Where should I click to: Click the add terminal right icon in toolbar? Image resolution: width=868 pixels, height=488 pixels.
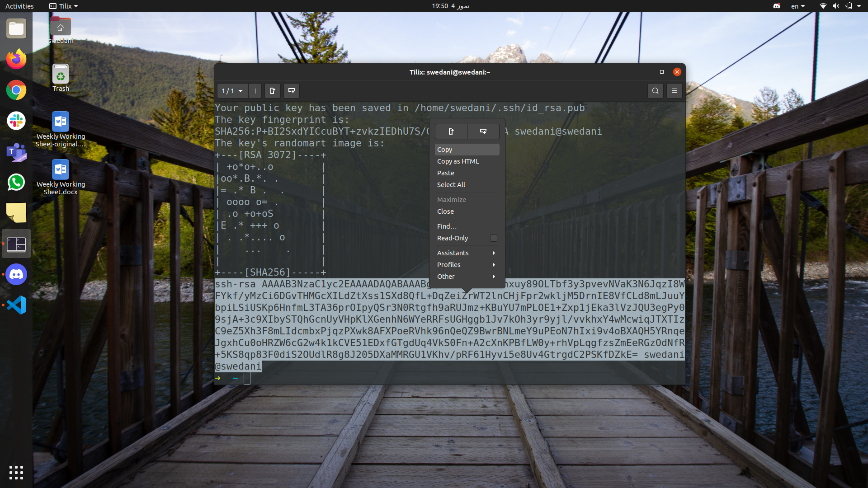[x=272, y=91]
